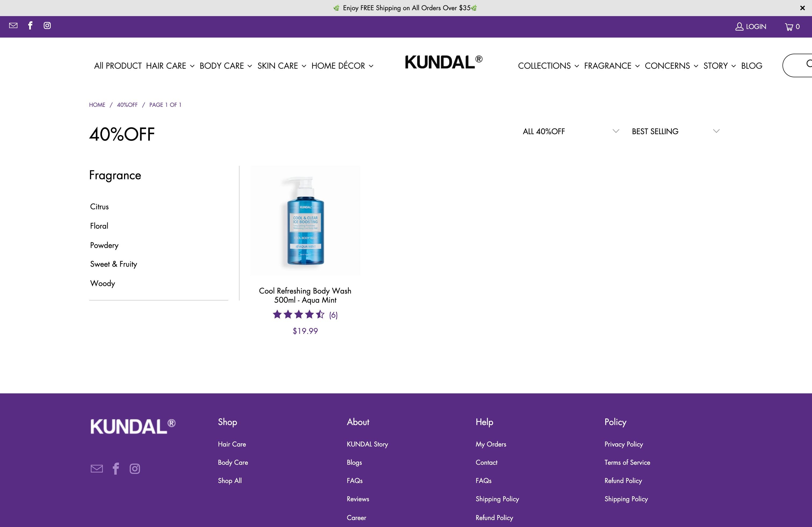Close the free shipping announcement banner
This screenshot has height=527, width=812.
pyautogui.click(x=802, y=8)
